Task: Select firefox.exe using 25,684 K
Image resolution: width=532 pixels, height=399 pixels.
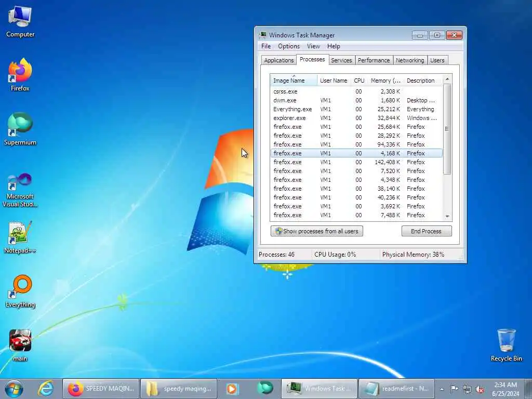Action: click(x=356, y=127)
